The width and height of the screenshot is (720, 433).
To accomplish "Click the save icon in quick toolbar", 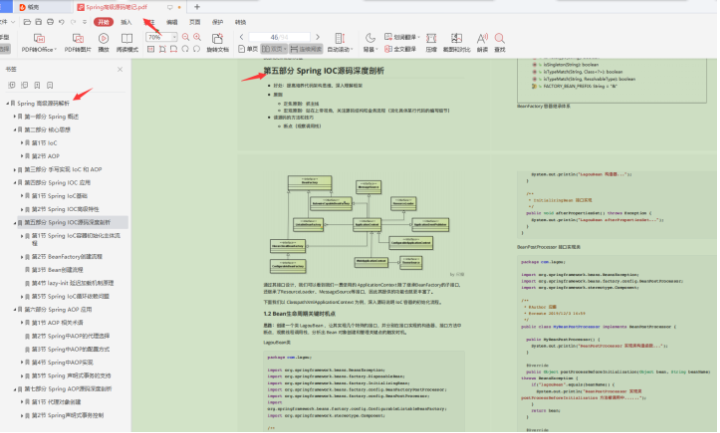I will pyautogui.click(x=39, y=22).
